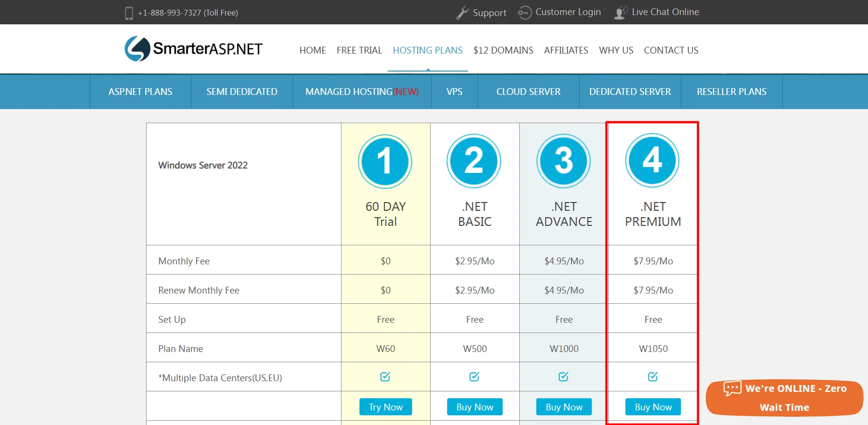This screenshot has width=868, height=425.
Task: Select VPS tab
Action: [x=454, y=92]
